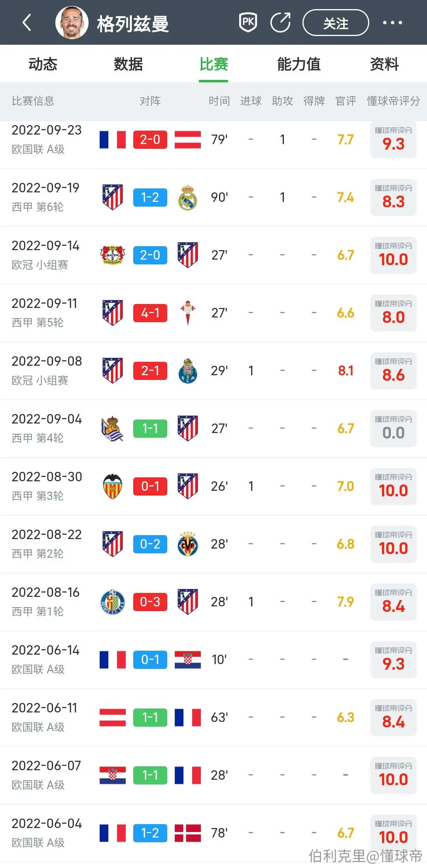The image size is (427, 868).
Task: Tap the Celta Vigo club crest
Action: (188, 313)
